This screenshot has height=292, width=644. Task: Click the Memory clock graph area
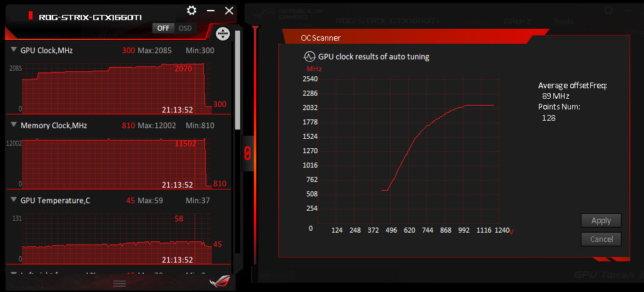click(117, 163)
